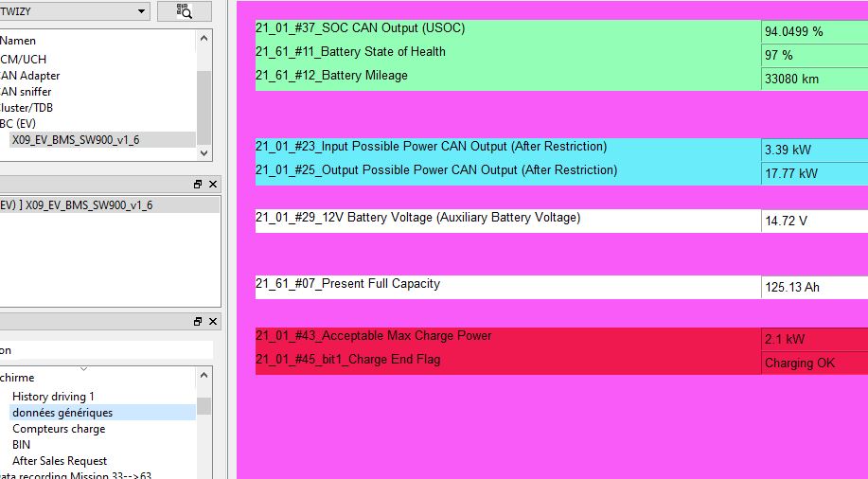The width and height of the screenshot is (868, 479).
Task: Click the QR code scan search button
Action: tap(184, 11)
